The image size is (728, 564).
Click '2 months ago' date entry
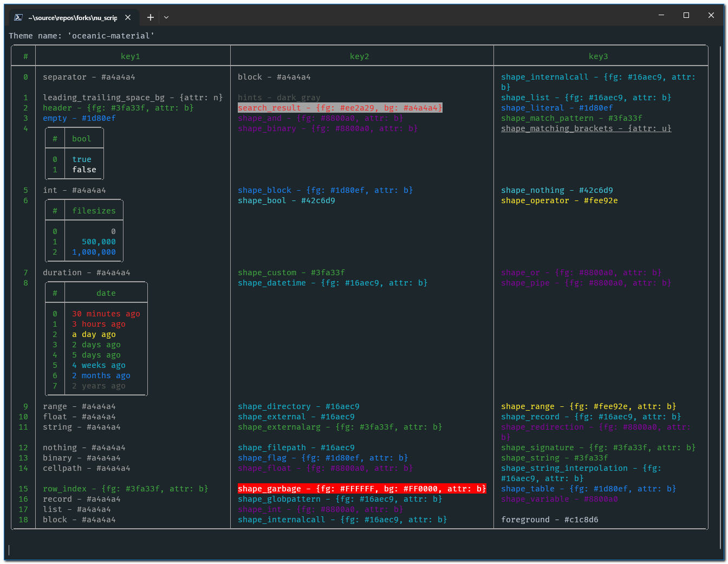pyautogui.click(x=101, y=375)
